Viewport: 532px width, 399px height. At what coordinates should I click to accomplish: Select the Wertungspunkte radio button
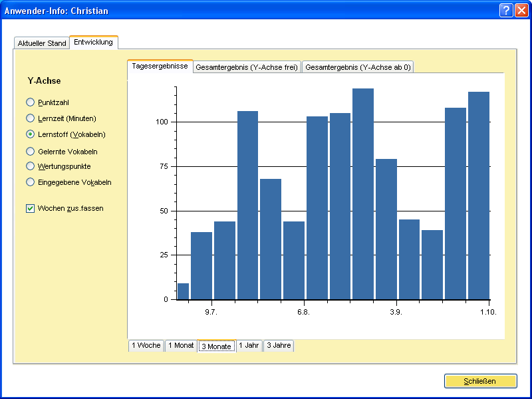(30, 166)
